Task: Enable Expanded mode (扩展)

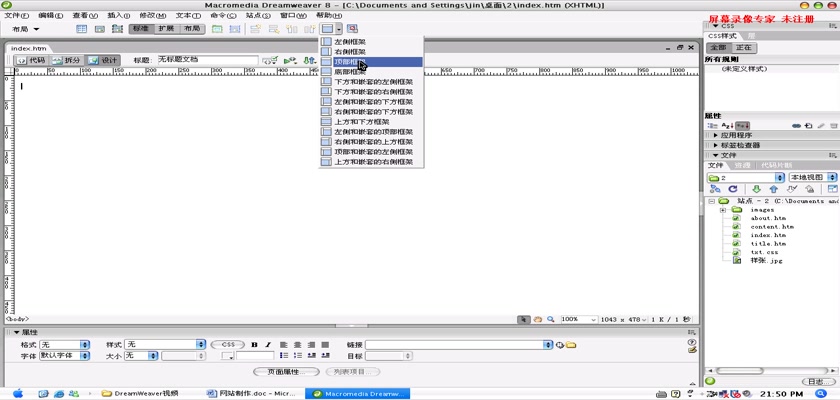Action: [x=167, y=29]
